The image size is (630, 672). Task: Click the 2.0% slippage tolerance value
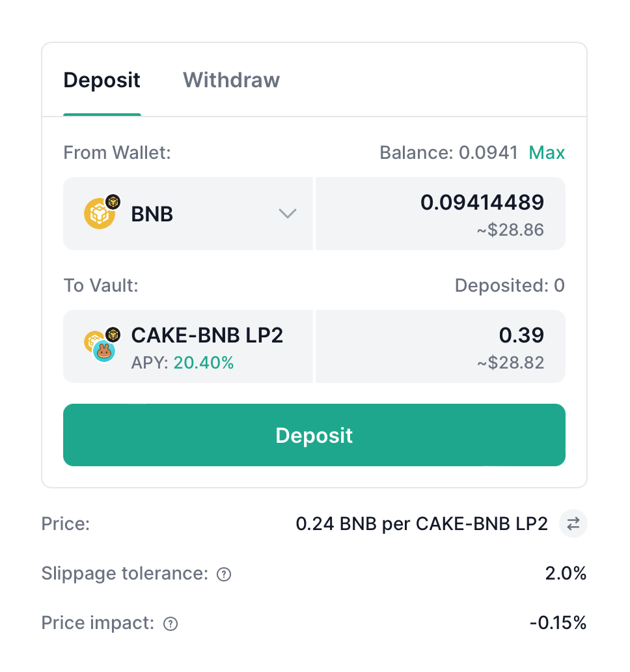[566, 574]
